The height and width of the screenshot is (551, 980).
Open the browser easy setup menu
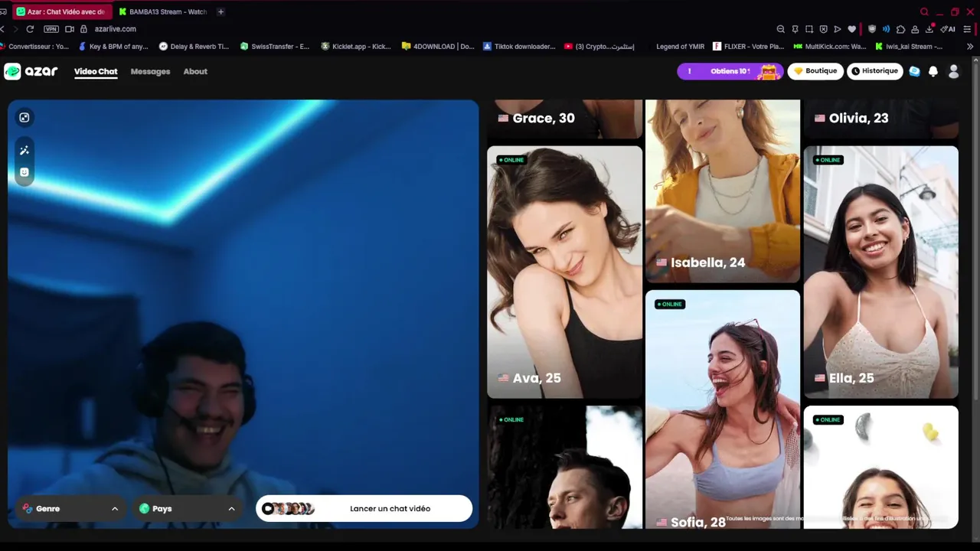pyautogui.click(x=968, y=29)
